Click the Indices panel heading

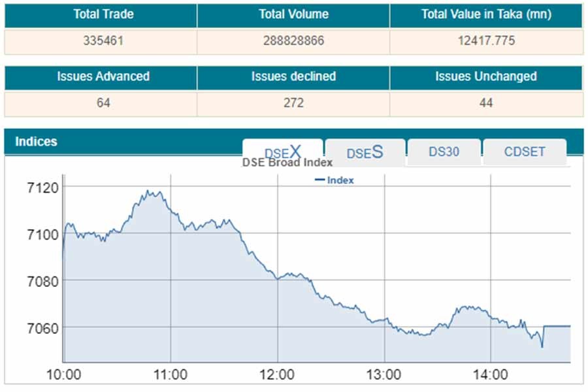[x=36, y=141]
